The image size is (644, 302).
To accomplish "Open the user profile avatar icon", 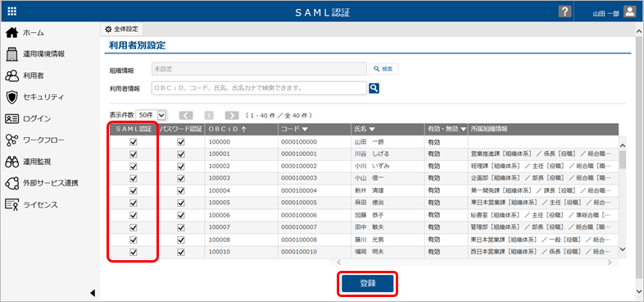I will [x=629, y=11].
